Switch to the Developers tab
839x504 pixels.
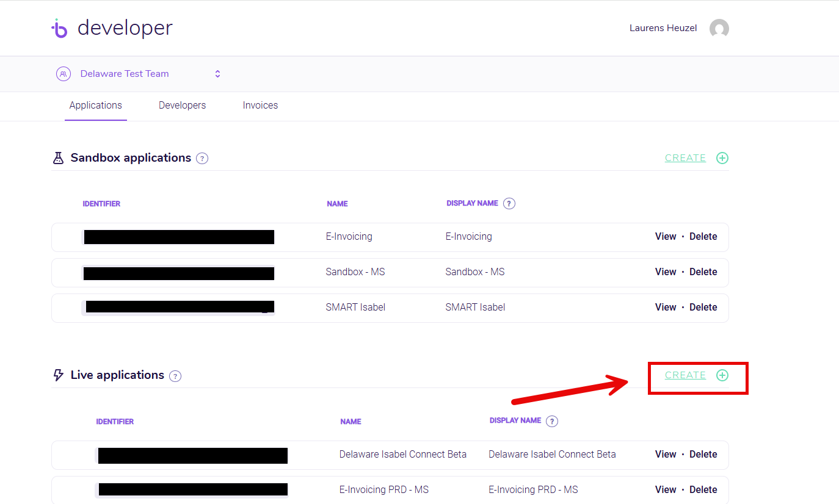tap(182, 106)
